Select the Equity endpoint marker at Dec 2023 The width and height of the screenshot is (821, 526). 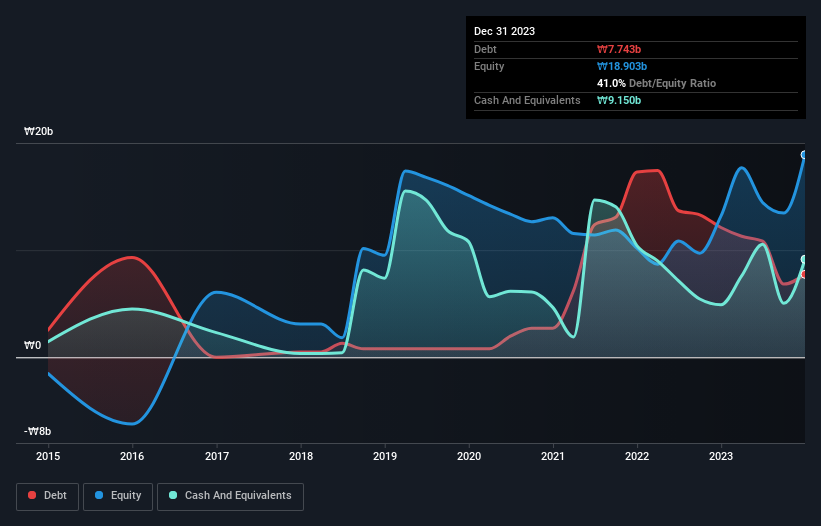click(x=804, y=154)
